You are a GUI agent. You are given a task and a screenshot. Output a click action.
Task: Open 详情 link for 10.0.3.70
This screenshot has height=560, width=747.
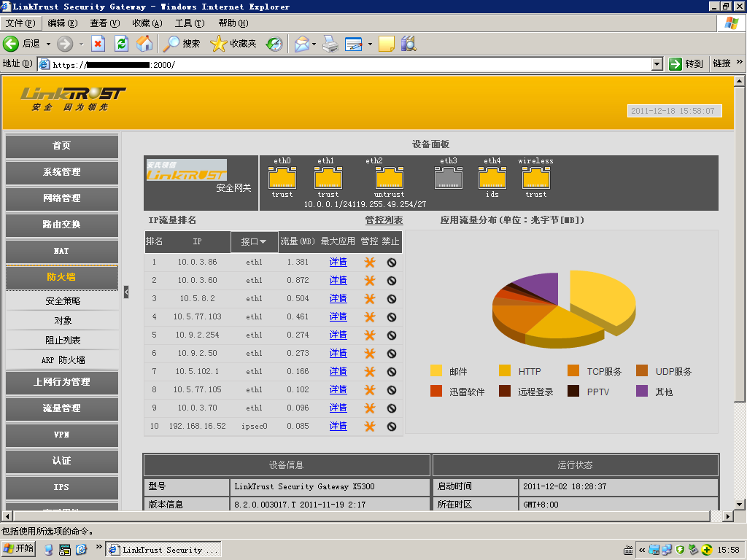pos(338,408)
